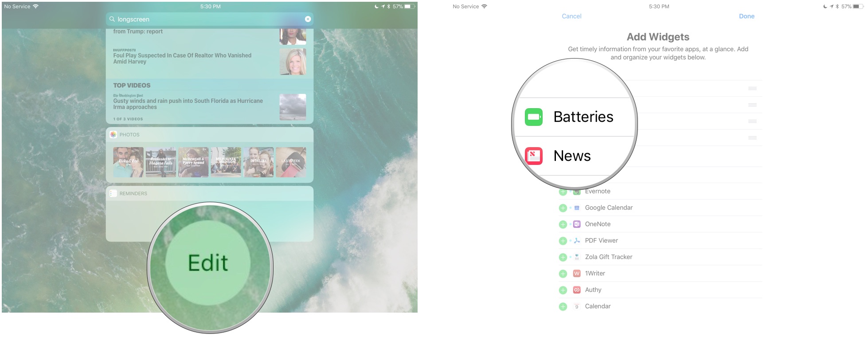Open the 'Rochester to Niagara Falls' memory
868x337 pixels.
[x=161, y=162]
